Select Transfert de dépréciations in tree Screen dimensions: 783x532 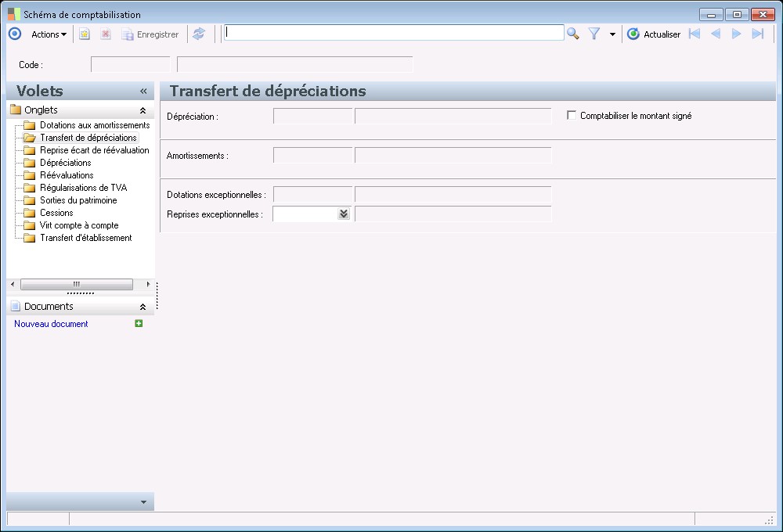(88, 138)
